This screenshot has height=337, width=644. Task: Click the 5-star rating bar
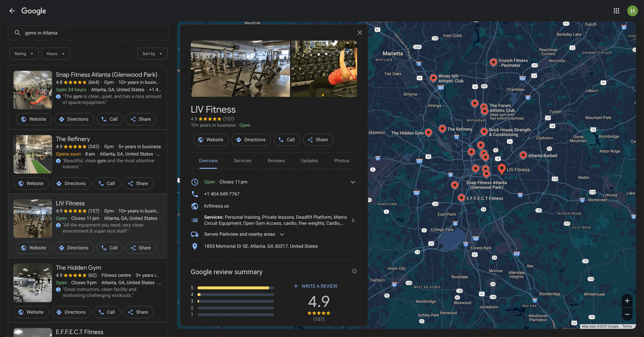235,288
